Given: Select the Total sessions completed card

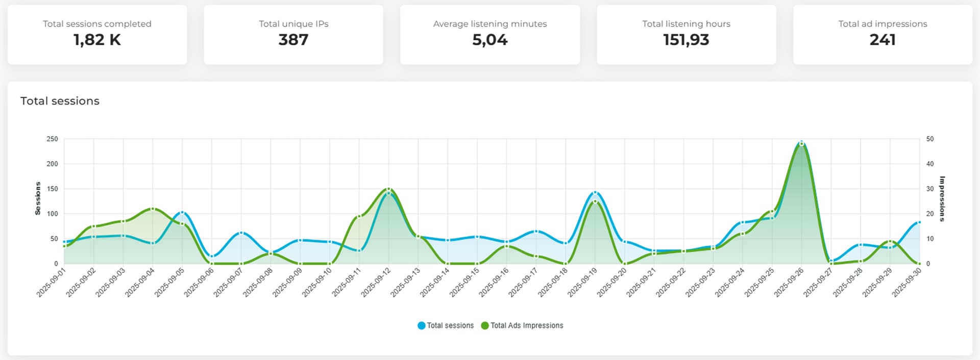Looking at the screenshot, I should pyautogui.click(x=97, y=35).
